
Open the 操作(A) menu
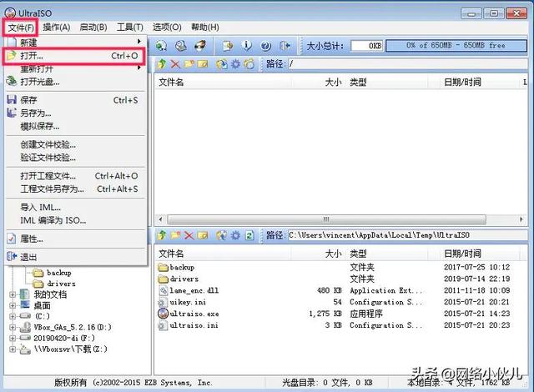pyautogui.click(x=57, y=28)
